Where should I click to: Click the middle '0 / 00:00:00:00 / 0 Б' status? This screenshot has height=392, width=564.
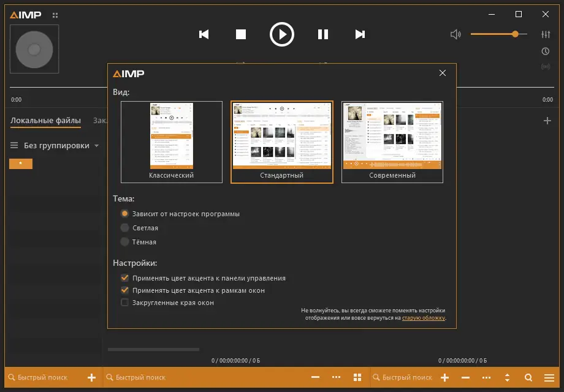[x=235, y=360]
